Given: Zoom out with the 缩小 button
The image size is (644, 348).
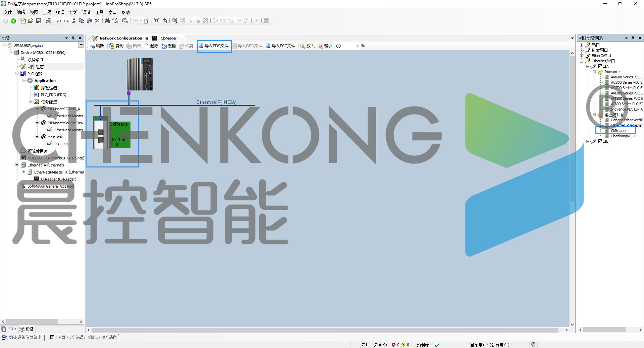Looking at the screenshot, I should click(x=325, y=46).
